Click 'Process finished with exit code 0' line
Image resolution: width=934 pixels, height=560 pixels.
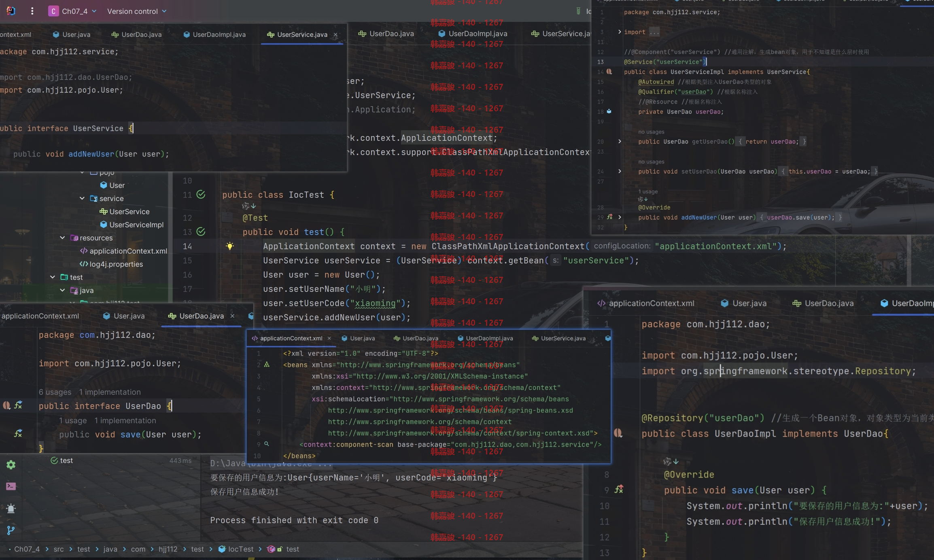click(294, 520)
